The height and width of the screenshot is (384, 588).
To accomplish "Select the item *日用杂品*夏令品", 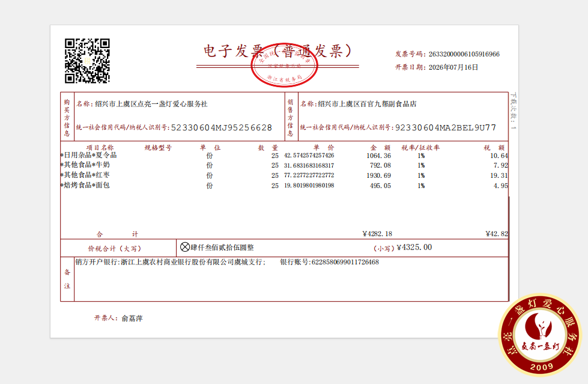I will tap(88, 155).
